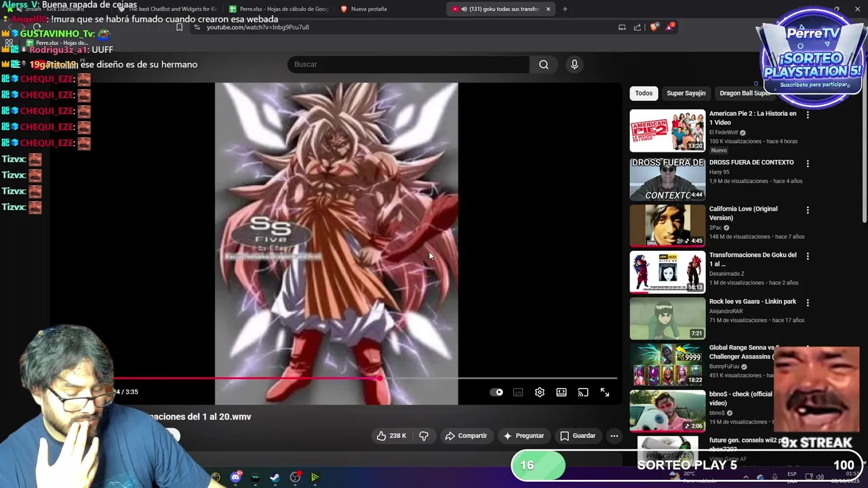Open bbno$ - check video thumbnail

pos(667,411)
